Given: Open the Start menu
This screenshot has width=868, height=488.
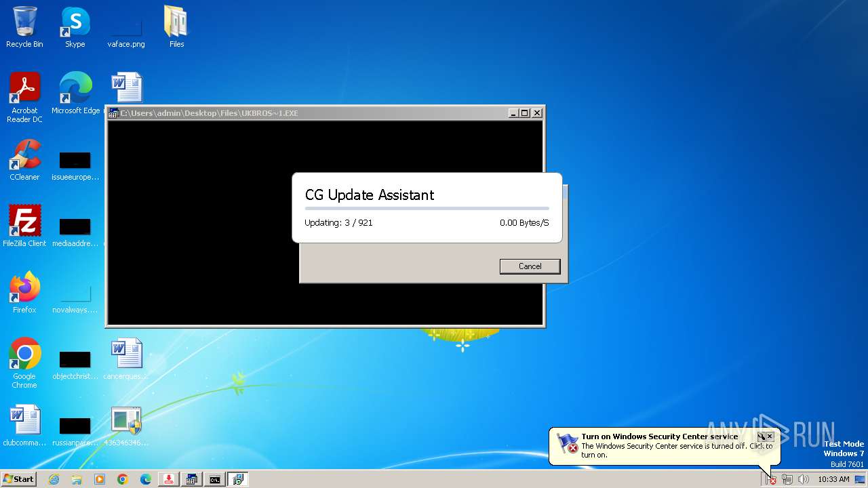Looking at the screenshot, I should [18, 479].
